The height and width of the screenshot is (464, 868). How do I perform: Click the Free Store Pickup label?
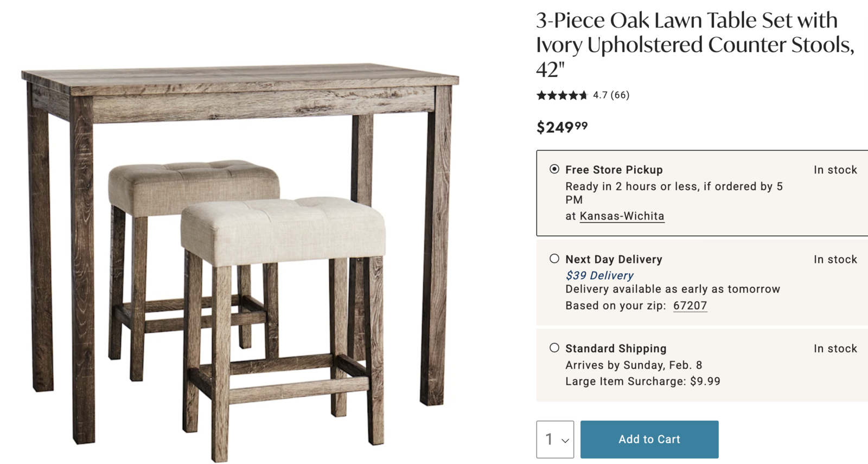point(614,170)
